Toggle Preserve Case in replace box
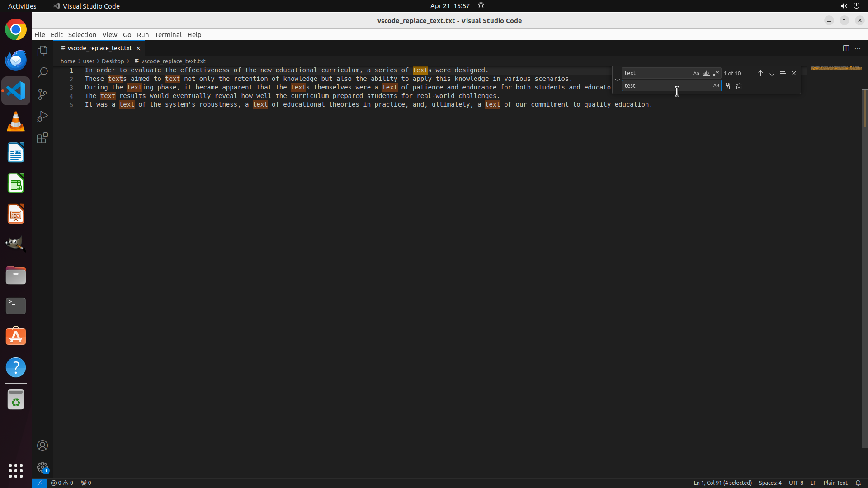The width and height of the screenshot is (868, 488). [x=716, y=86]
